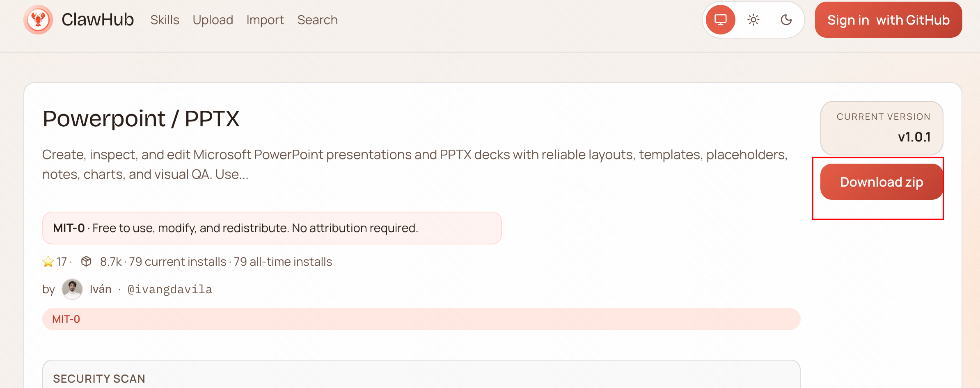The height and width of the screenshot is (388, 980).
Task: Open Iván's avatar photo
Action: (72, 289)
